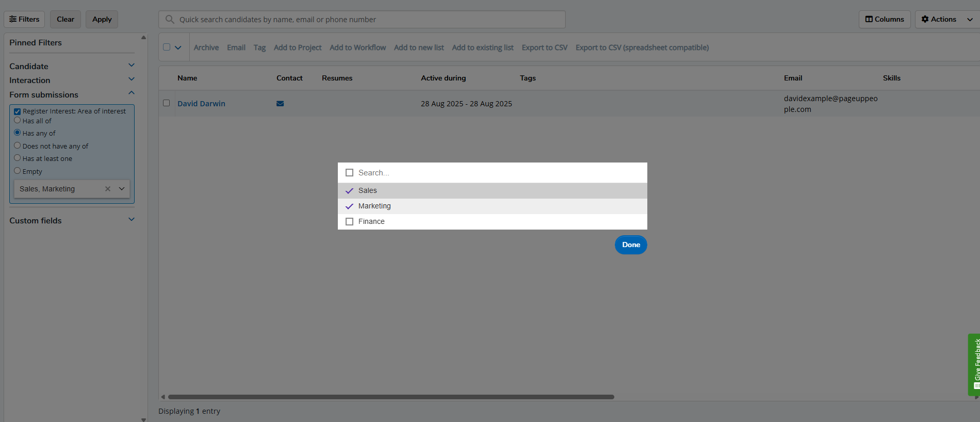Screen dimensions: 980x422
Task: Click Add to Project bulk action
Action: pos(298,47)
